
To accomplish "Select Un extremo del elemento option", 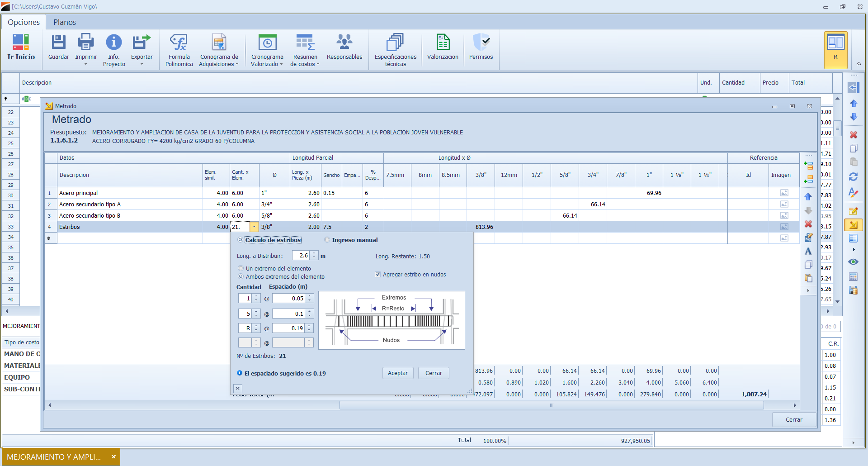I will click(241, 268).
